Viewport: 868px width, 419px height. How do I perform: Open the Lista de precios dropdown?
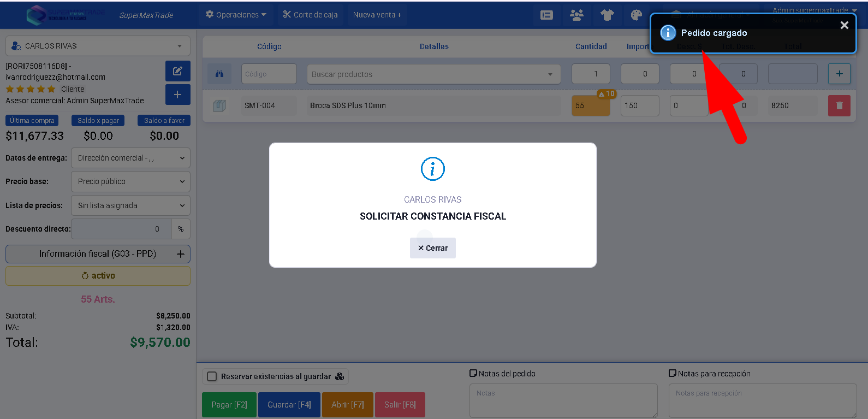click(x=130, y=205)
